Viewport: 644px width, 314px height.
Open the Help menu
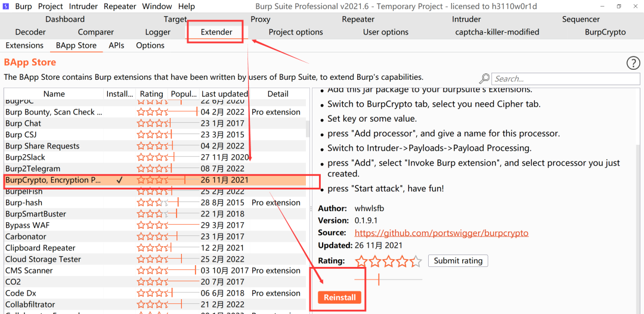pos(187,7)
